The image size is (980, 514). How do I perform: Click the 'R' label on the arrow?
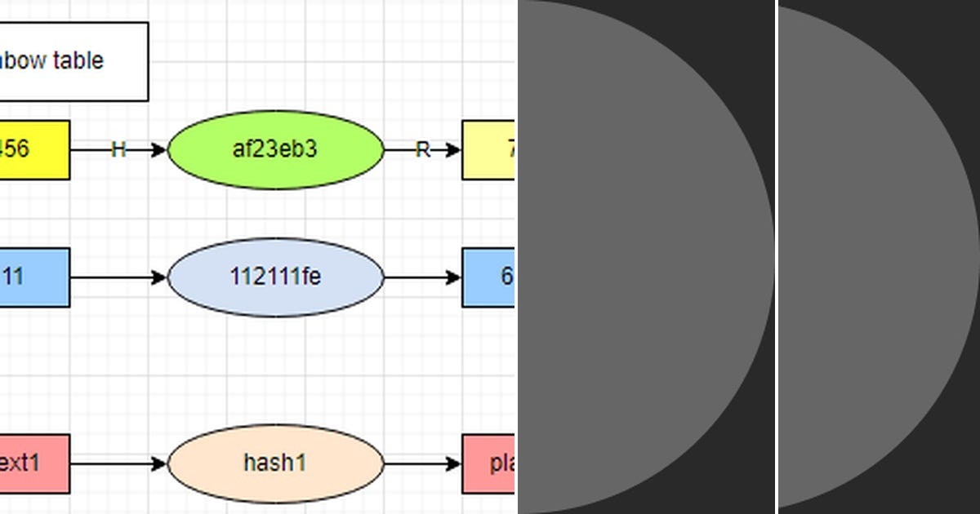point(422,150)
